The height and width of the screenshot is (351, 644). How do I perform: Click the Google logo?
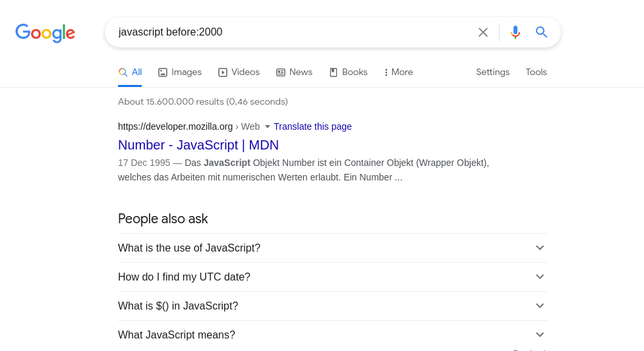pos(45,32)
